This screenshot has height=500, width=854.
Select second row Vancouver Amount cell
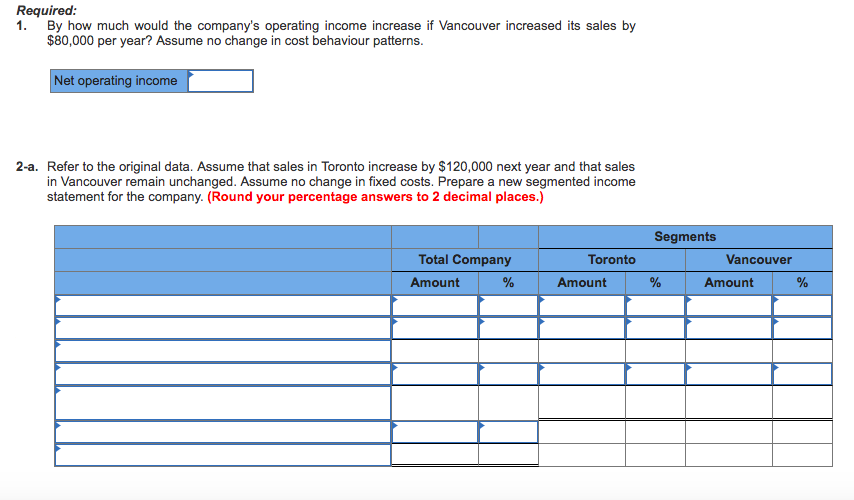[729, 328]
